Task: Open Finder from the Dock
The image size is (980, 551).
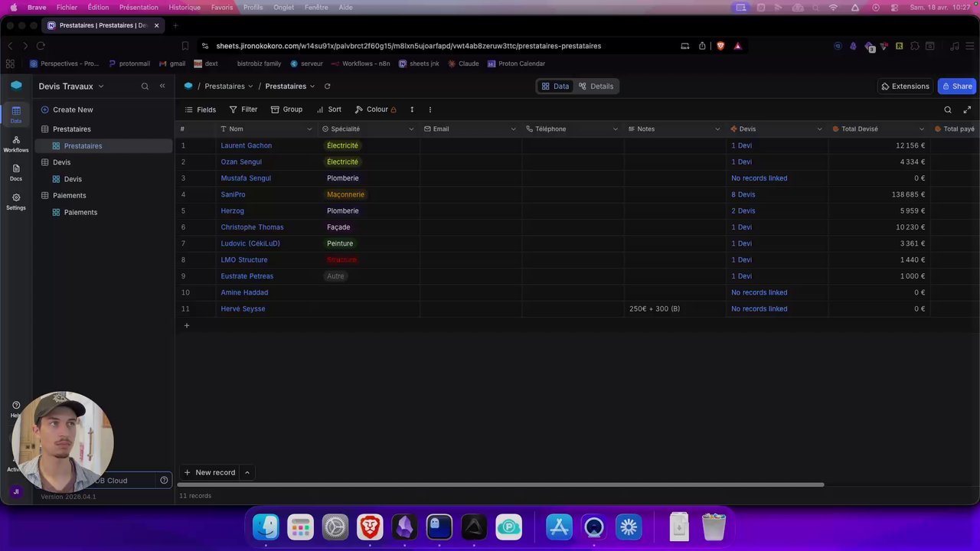Action: tap(266, 527)
